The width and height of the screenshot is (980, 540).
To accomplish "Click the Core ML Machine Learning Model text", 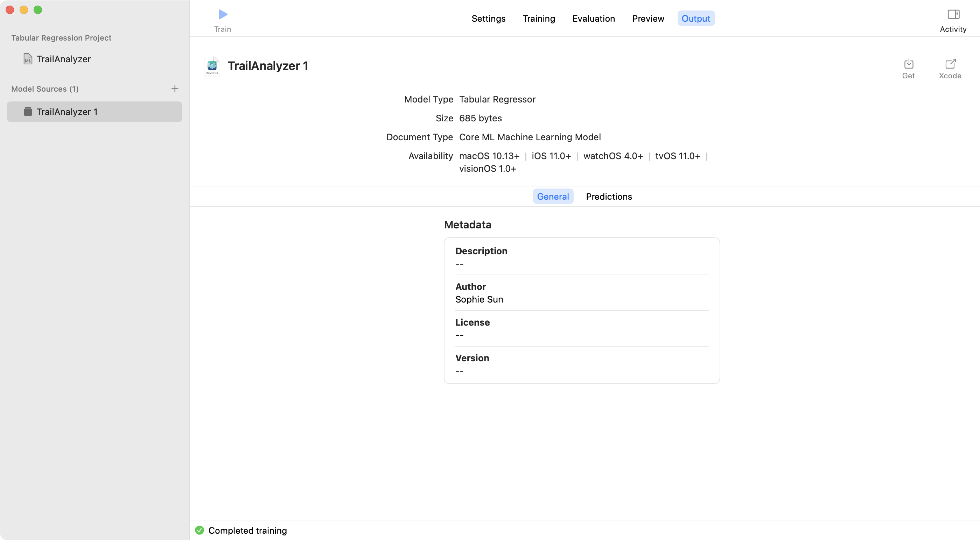I will [x=530, y=137].
